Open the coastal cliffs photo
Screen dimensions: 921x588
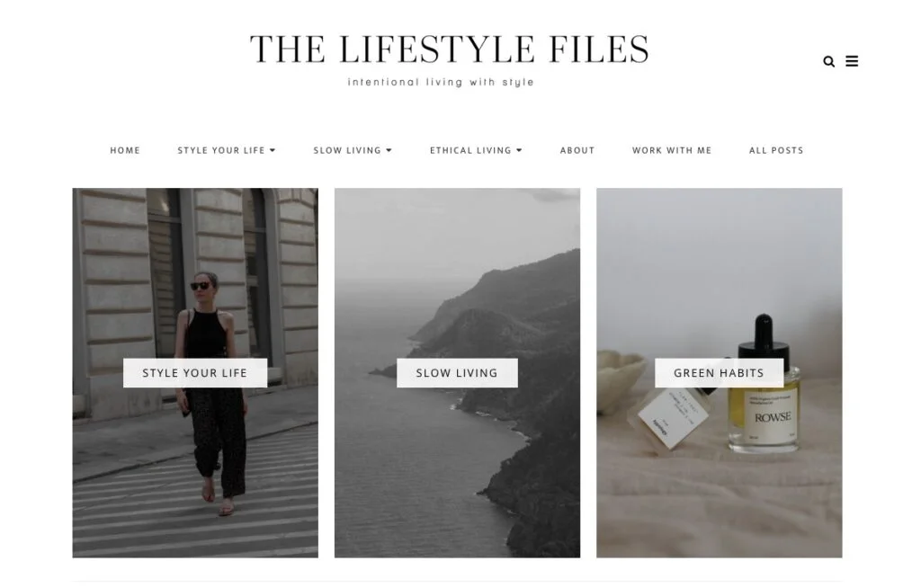pos(457,264)
